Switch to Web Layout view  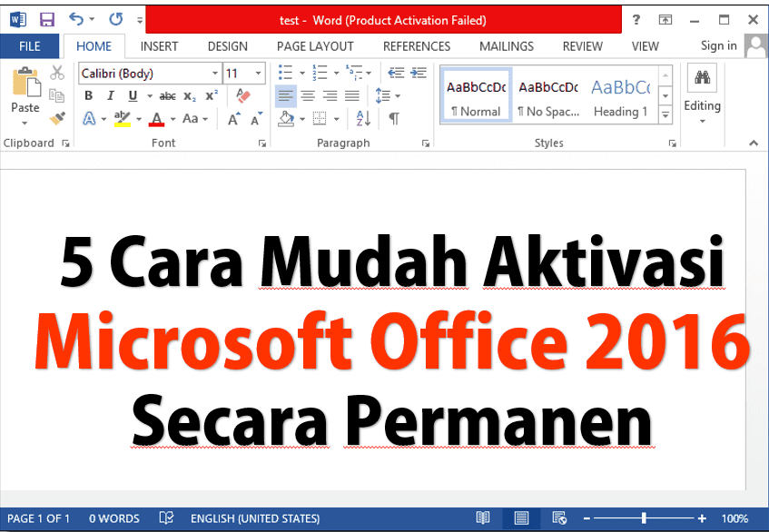click(x=559, y=517)
